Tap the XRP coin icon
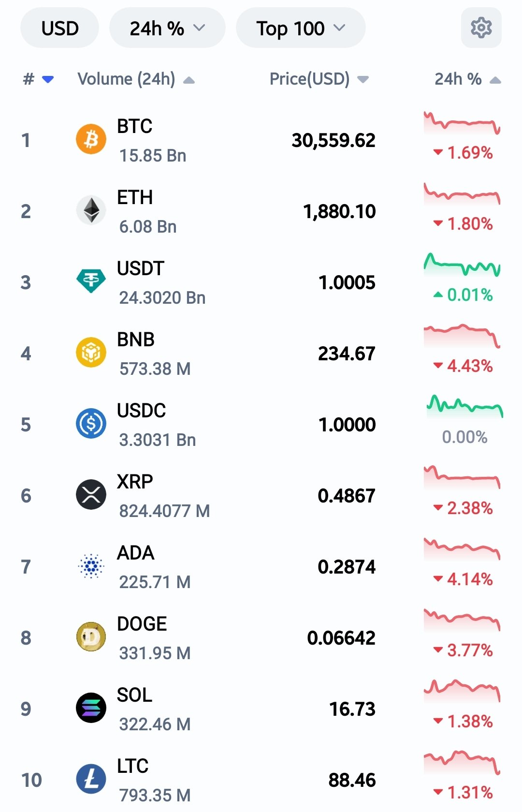 (x=91, y=495)
